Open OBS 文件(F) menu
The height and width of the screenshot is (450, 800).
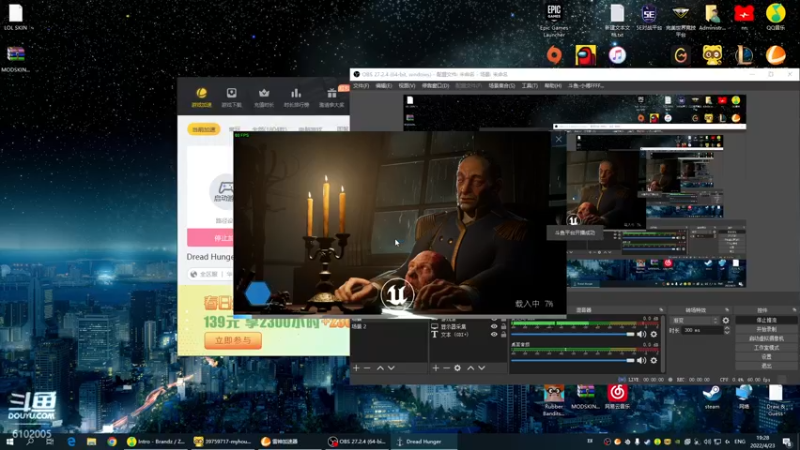361,86
